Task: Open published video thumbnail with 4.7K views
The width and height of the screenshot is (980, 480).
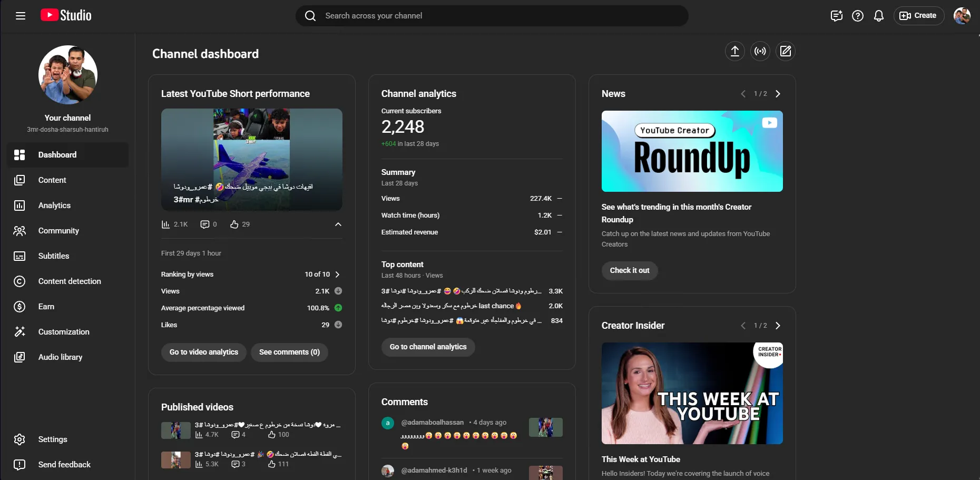Action: 176,430
